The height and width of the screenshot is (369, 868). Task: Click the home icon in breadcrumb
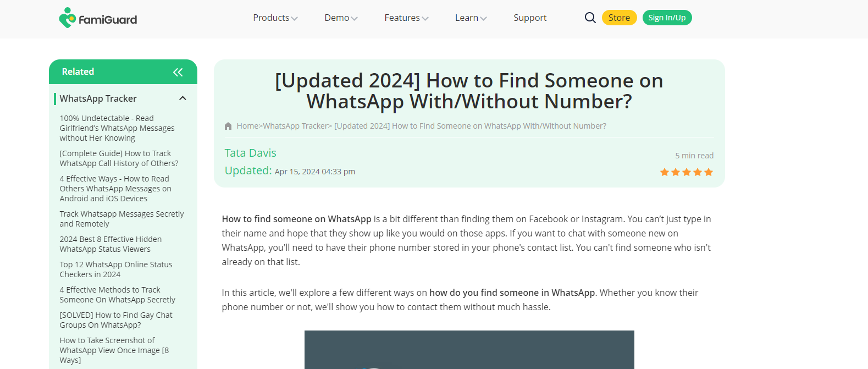click(228, 126)
